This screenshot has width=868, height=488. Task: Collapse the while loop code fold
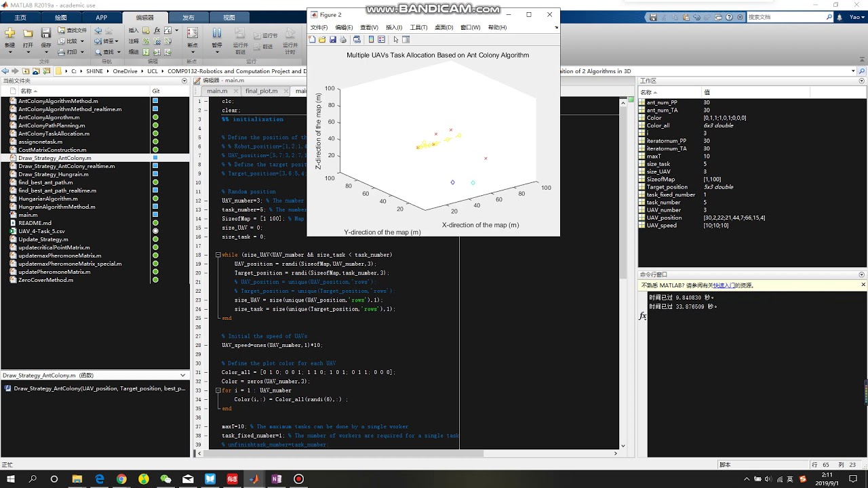[x=218, y=255]
